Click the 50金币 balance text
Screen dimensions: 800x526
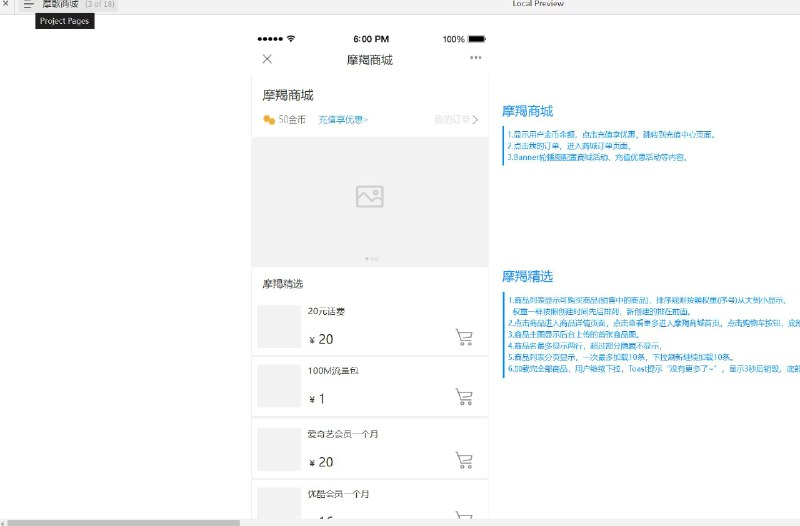[x=292, y=119]
